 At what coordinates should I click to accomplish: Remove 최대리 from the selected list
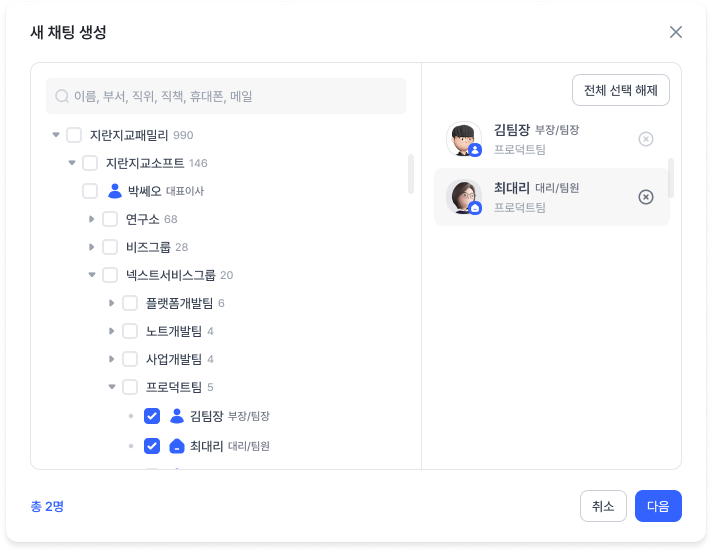[x=646, y=197]
